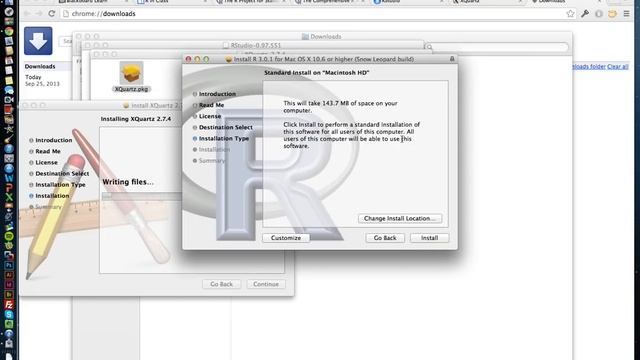Click the XQuartz installation progress bar
The width and height of the screenshot is (640, 360).
point(141,196)
